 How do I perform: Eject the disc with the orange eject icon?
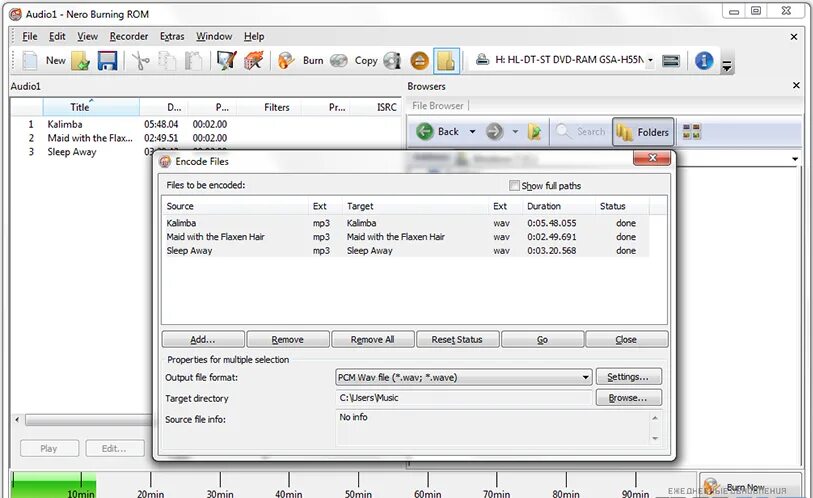tap(419, 61)
